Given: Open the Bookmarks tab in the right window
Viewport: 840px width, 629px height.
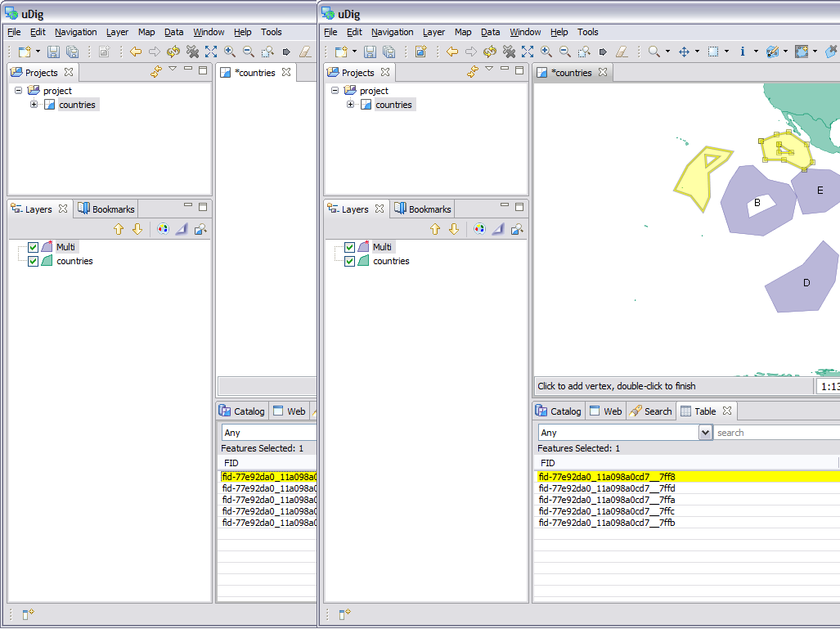Looking at the screenshot, I should click(422, 209).
